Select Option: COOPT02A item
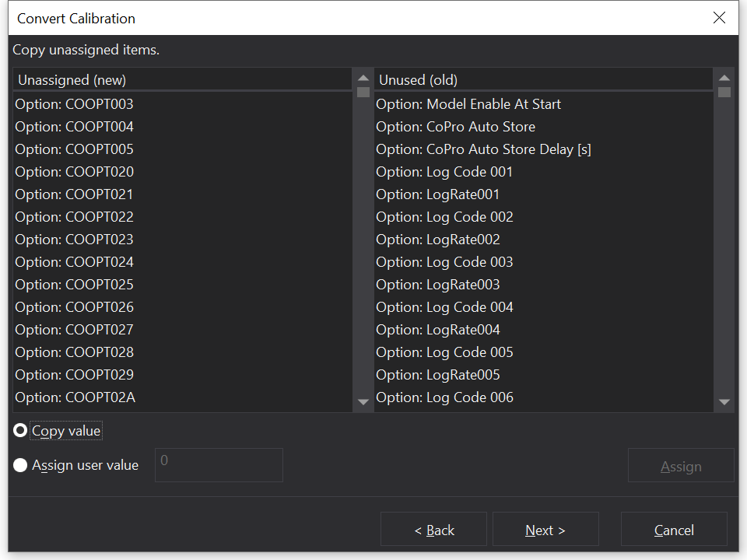747x560 pixels. 75,397
